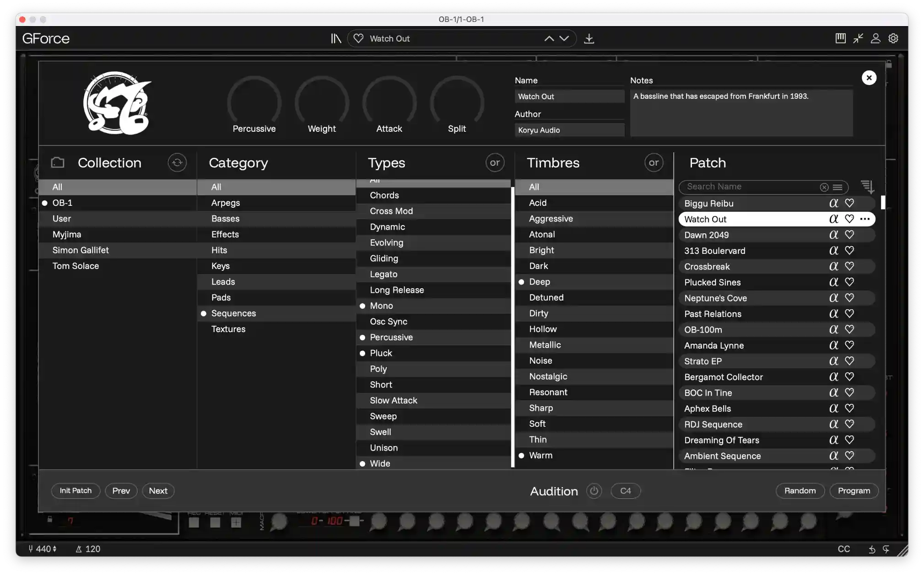
Task: Open the C4 audition note selector
Action: 625,491
